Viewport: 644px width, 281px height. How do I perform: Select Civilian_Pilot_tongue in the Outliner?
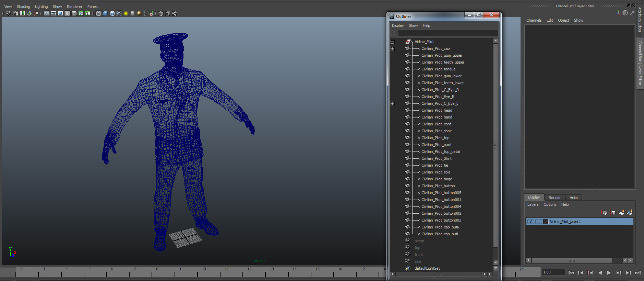pos(438,69)
